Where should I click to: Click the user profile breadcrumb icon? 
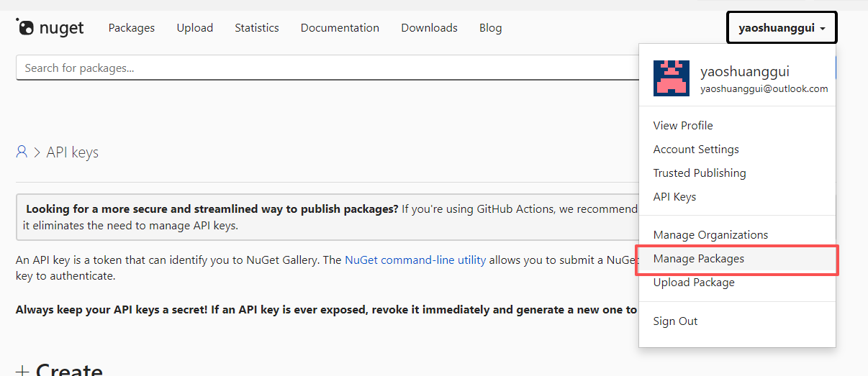(22, 152)
